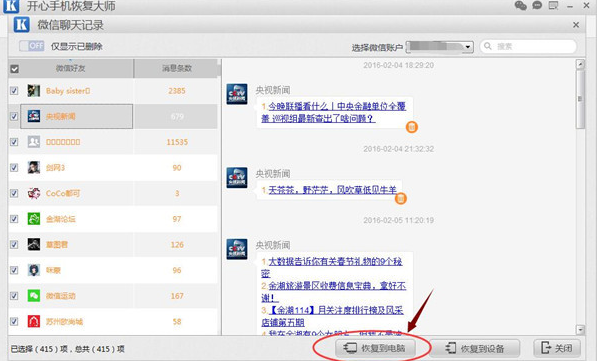
Task: Uncheck the checkbox of the 11535-message contact
Action: [14, 142]
